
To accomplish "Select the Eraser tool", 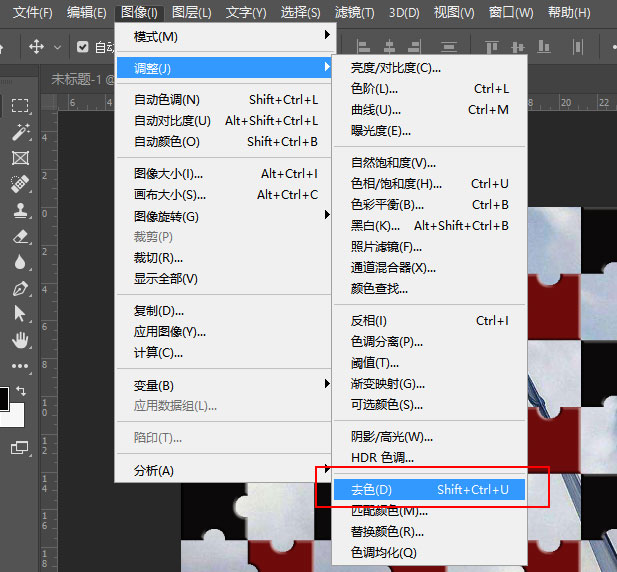I will pos(20,236).
